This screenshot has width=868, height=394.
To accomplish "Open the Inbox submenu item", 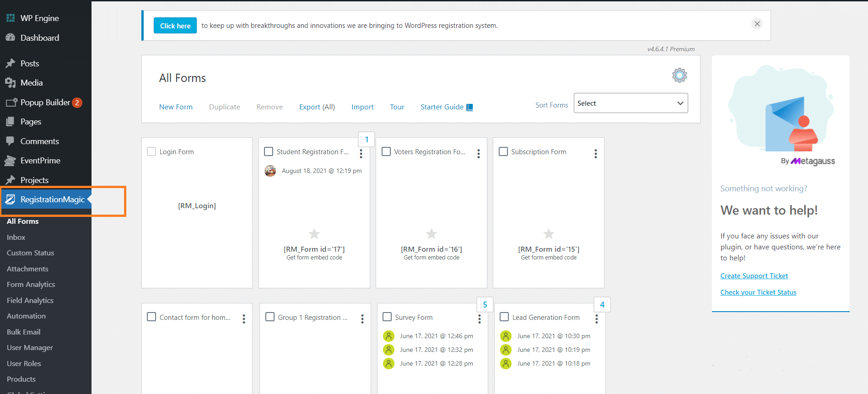I will (16, 237).
